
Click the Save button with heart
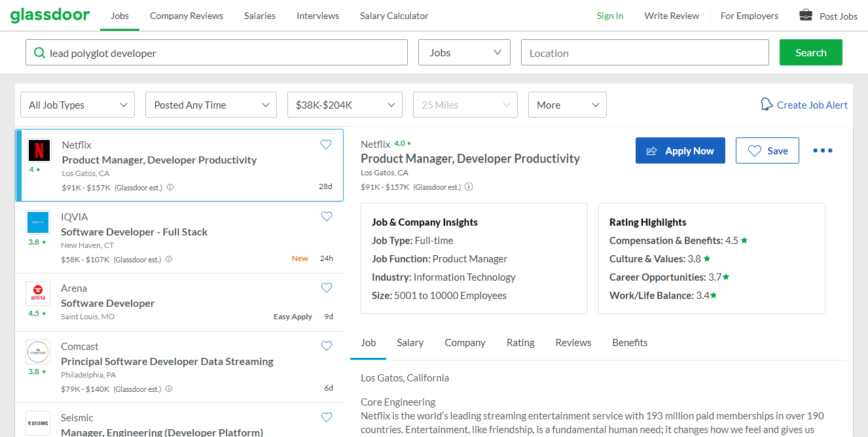point(767,150)
